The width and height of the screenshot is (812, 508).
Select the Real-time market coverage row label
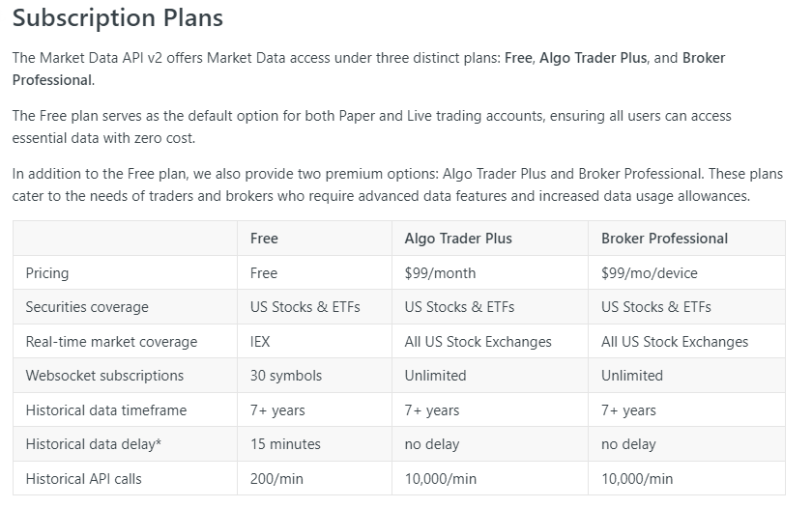111,342
